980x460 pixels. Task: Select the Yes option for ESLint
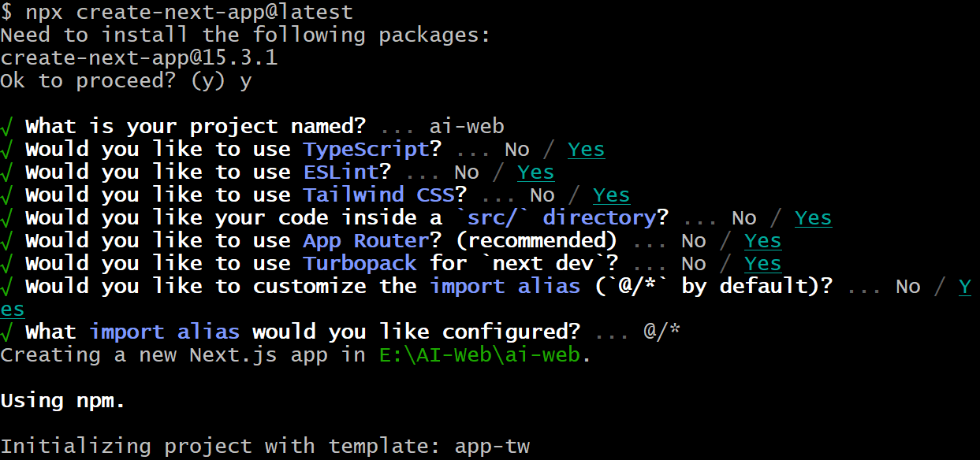[536, 172]
